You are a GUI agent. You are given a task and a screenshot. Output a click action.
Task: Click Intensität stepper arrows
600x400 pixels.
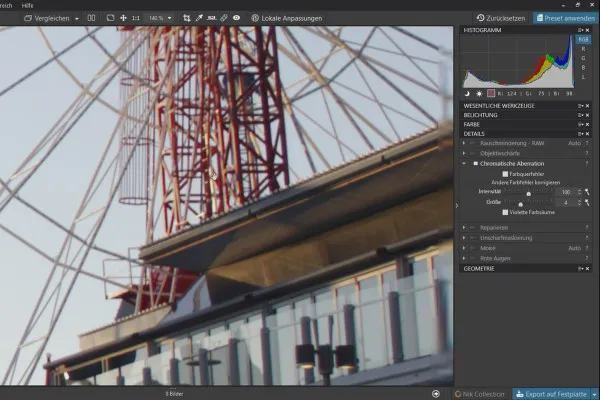pyautogui.click(x=579, y=192)
